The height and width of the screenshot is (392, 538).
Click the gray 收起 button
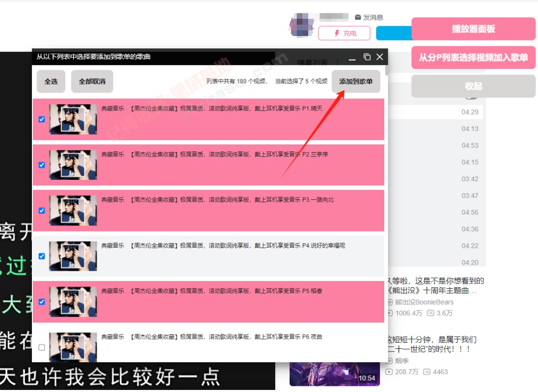[473, 86]
